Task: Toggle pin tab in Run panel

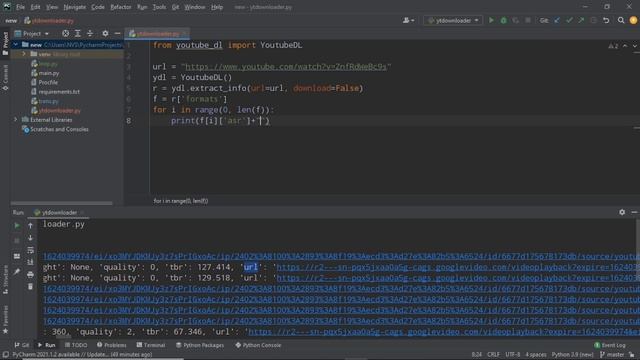Action: point(17,271)
